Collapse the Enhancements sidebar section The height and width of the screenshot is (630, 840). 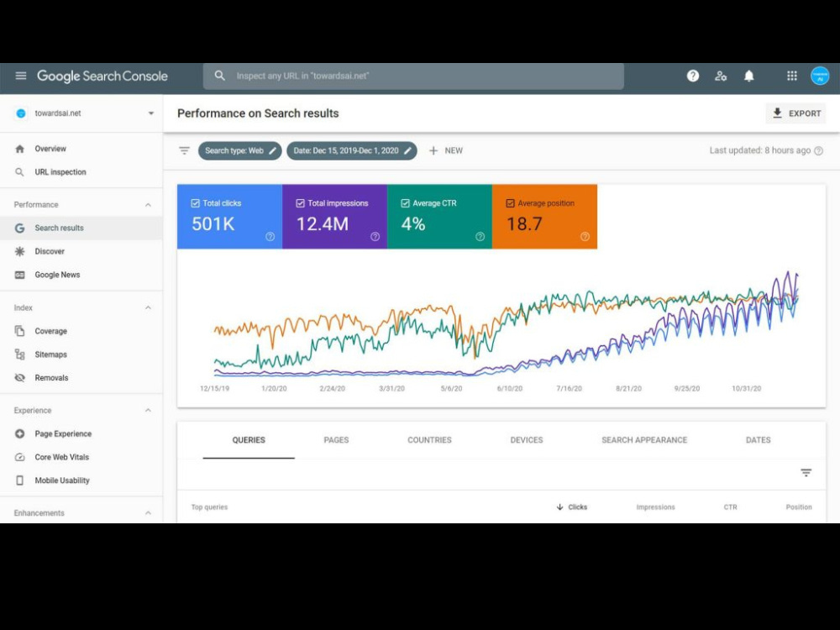pyautogui.click(x=148, y=512)
